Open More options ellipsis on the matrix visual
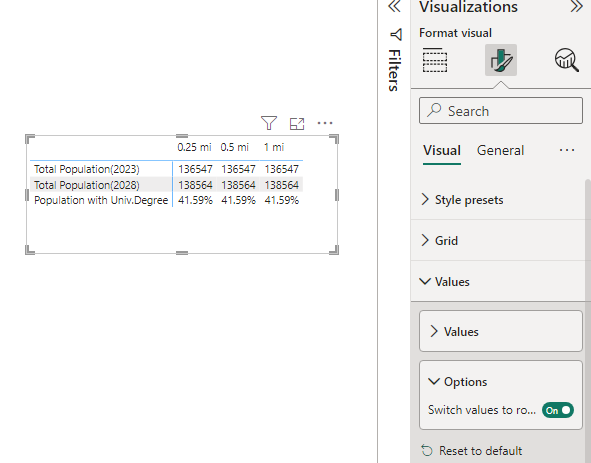Screen dimensions: 591x463 (x=325, y=123)
